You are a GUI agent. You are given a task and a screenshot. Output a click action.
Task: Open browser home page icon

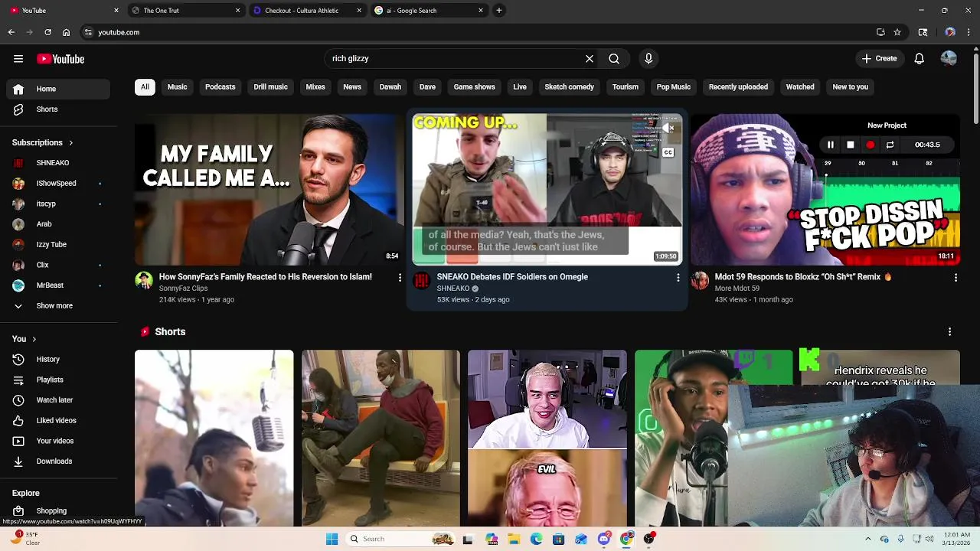(66, 32)
